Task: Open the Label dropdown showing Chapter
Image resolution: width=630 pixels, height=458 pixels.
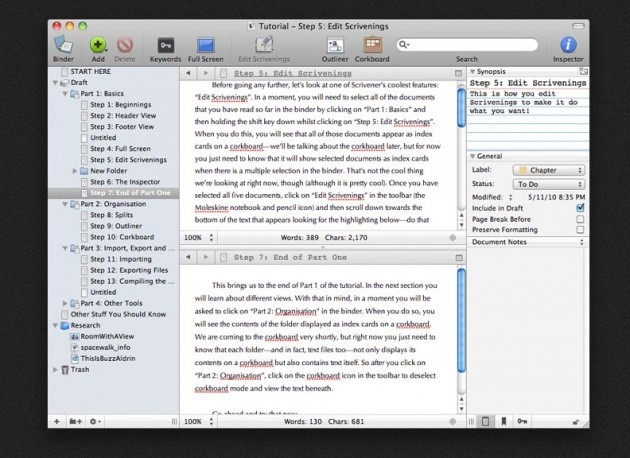Action: click(x=549, y=170)
